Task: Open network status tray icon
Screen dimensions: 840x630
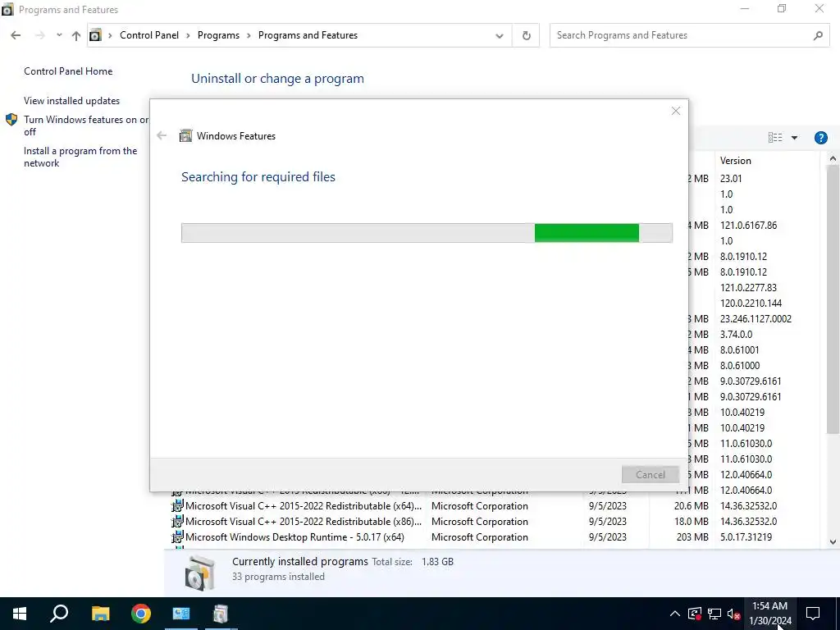Action: tap(714, 614)
